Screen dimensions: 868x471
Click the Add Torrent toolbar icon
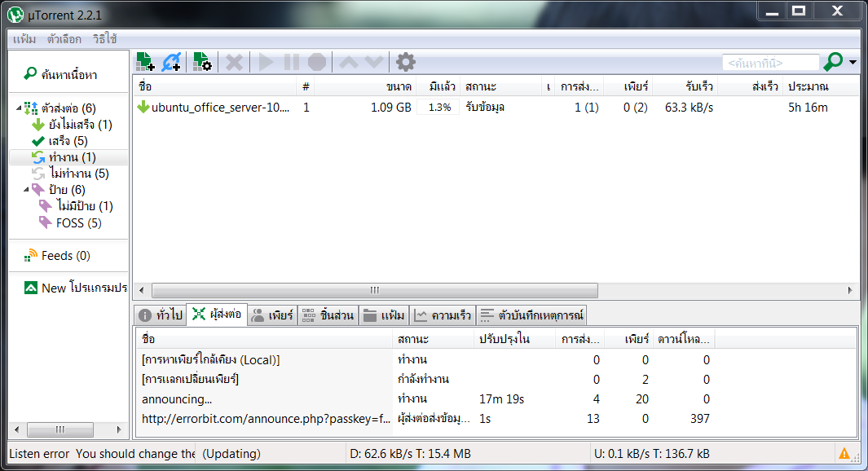[146, 62]
